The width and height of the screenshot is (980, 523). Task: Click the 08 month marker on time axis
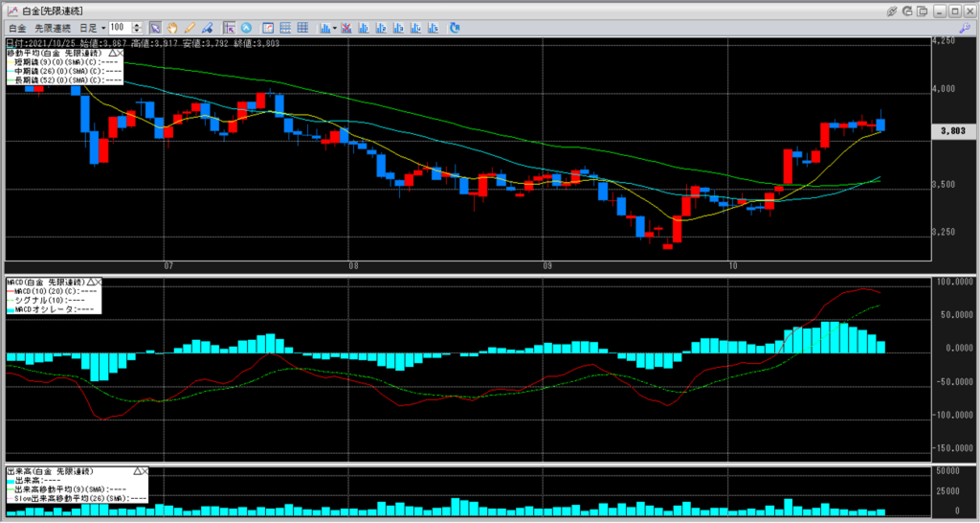(x=353, y=266)
